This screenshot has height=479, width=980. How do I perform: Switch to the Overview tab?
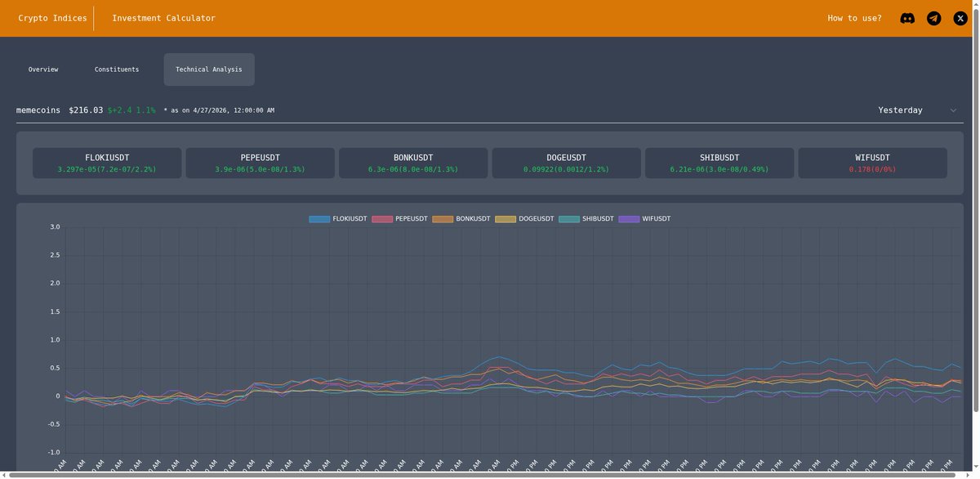42,69
